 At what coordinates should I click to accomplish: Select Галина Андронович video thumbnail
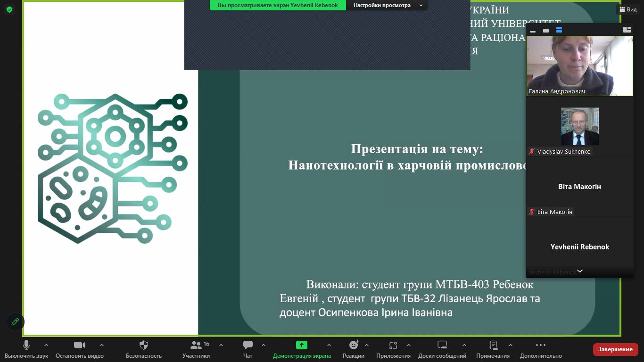click(x=579, y=66)
